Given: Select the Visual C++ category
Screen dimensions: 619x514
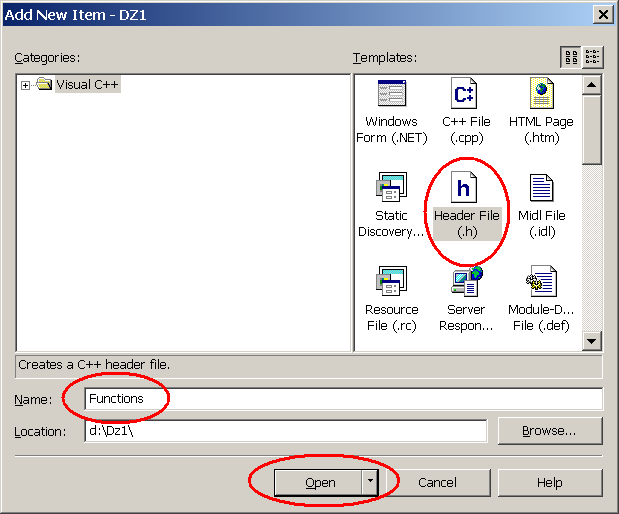Looking at the screenshot, I should (87, 84).
